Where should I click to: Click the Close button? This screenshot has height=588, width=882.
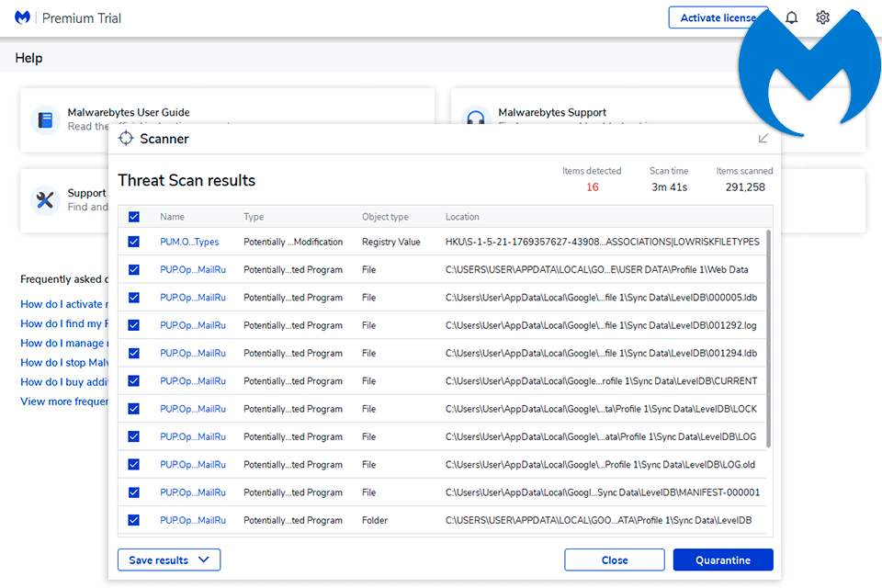click(615, 560)
